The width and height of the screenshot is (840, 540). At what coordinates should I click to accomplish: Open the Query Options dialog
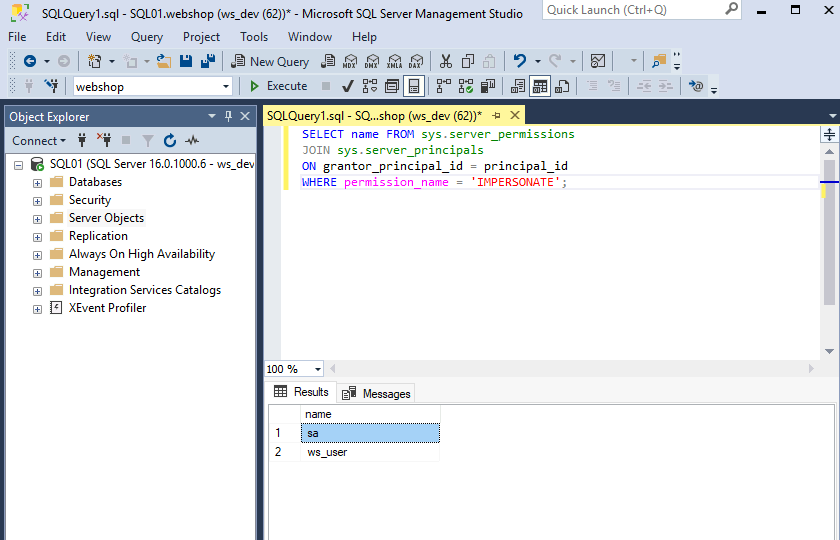(x=392, y=86)
